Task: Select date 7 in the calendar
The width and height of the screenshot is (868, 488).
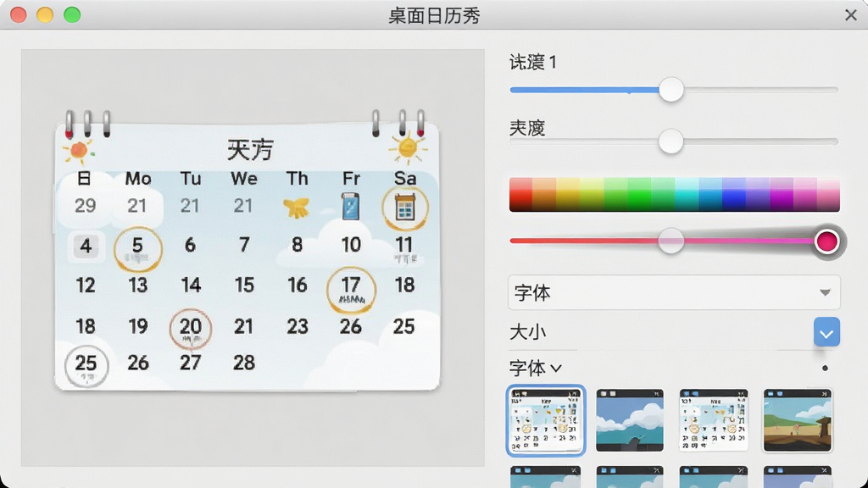Action: click(x=244, y=245)
